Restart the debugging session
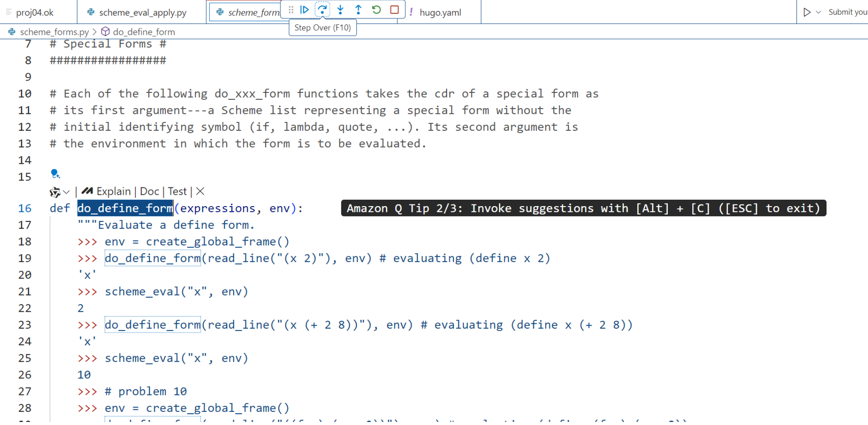This screenshot has width=868, height=425. (376, 10)
